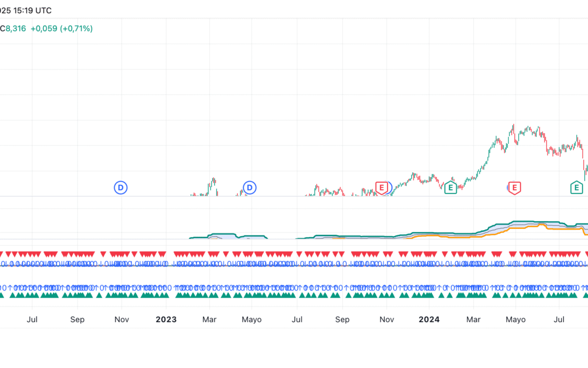The height and width of the screenshot is (368, 588).
Task: Click the dividend D marker near Mayo 2023
Action: 249,188
